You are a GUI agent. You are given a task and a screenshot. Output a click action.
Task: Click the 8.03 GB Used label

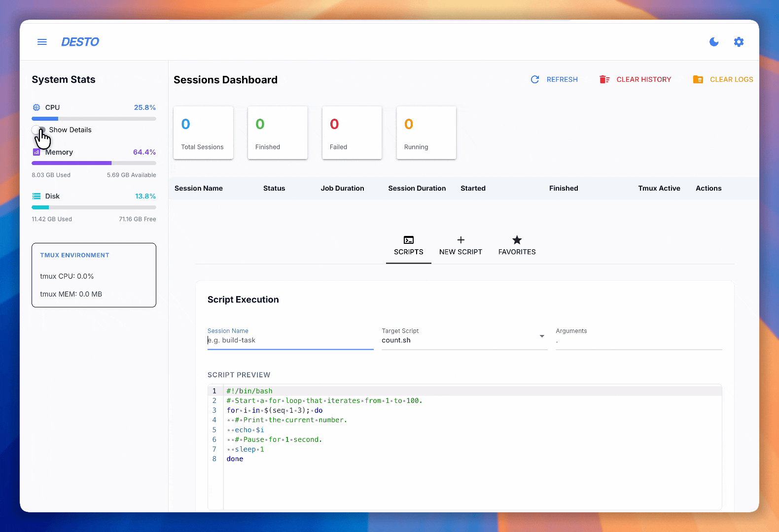click(51, 175)
